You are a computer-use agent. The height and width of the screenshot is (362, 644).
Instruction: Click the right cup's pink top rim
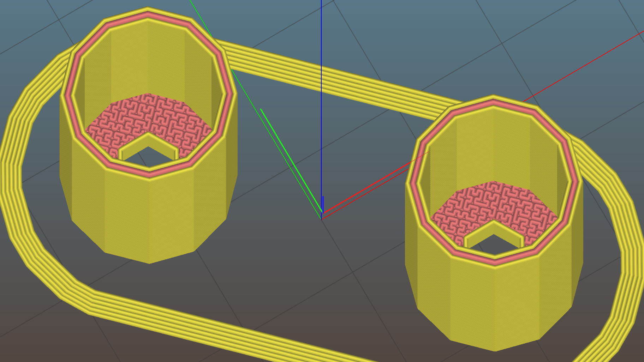pos(493,103)
